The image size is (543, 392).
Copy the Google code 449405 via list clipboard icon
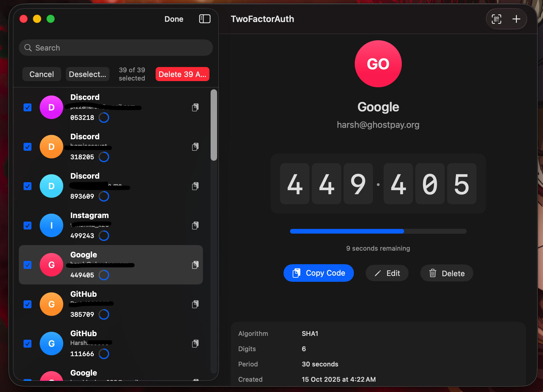pos(195,265)
